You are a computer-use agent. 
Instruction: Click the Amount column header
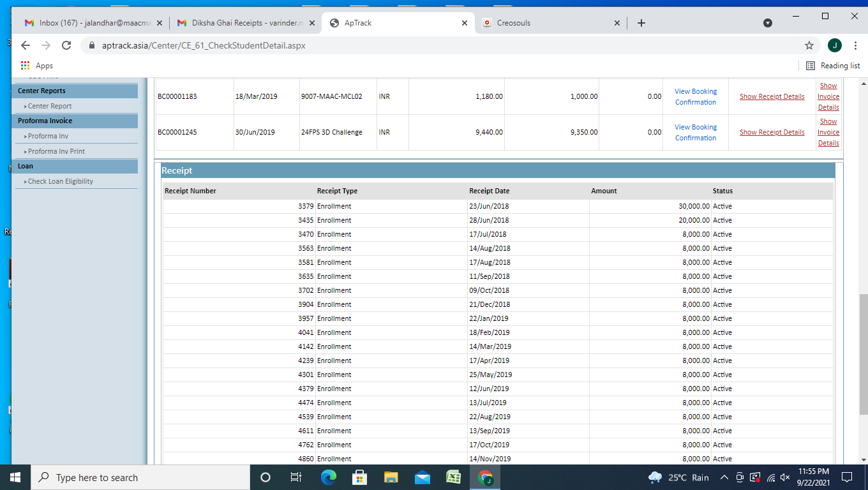(604, 191)
